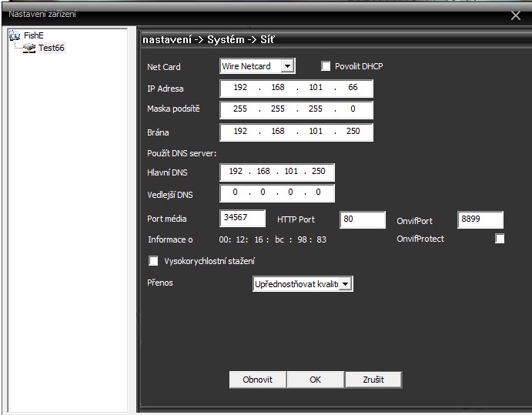This screenshot has width=532, height=415.
Task: Toggle the OnvifProtect checkbox
Action: 500,239
